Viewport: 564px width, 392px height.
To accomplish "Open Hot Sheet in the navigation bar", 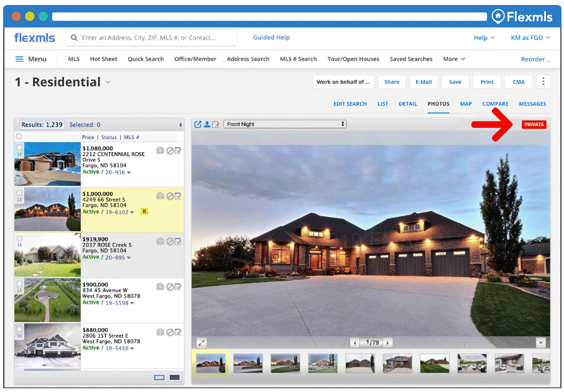I will [104, 59].
